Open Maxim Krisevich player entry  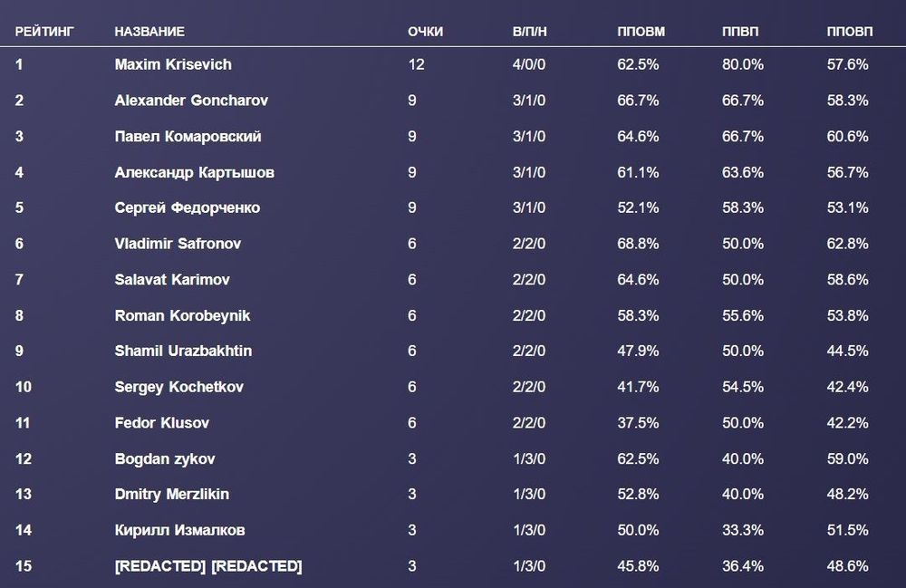pyautogui.click(x=173, y=64)
